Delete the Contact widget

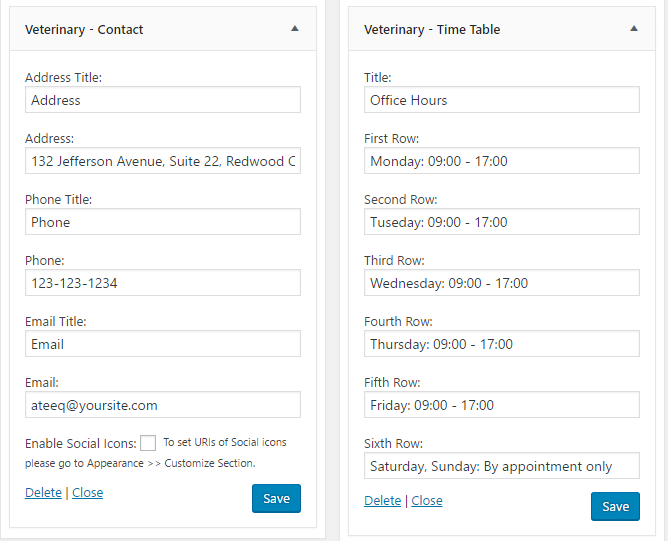[43, 492]
